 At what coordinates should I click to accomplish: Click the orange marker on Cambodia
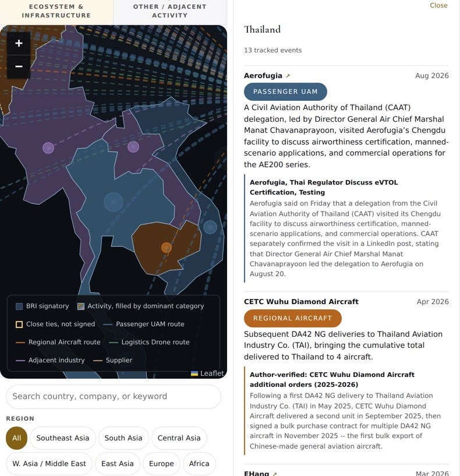(x=167, y=248)
